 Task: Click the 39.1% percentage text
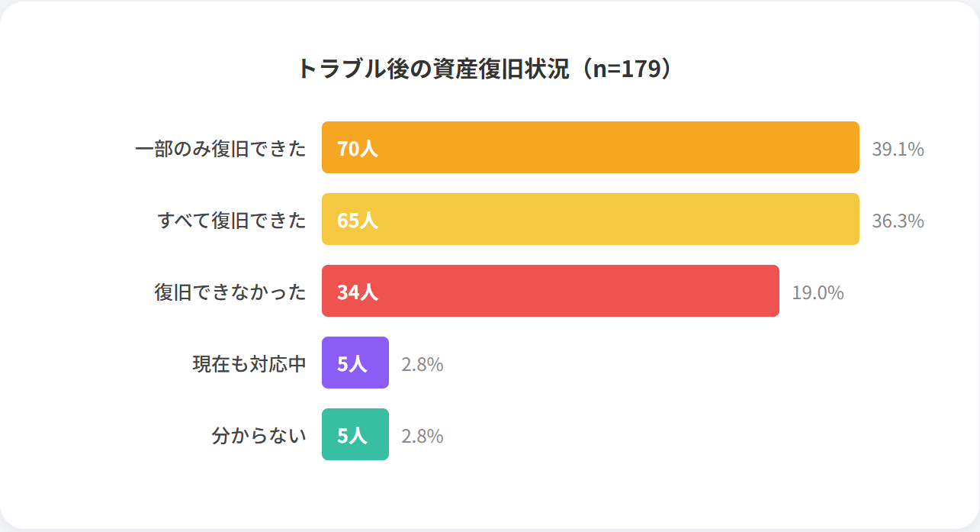898,150
